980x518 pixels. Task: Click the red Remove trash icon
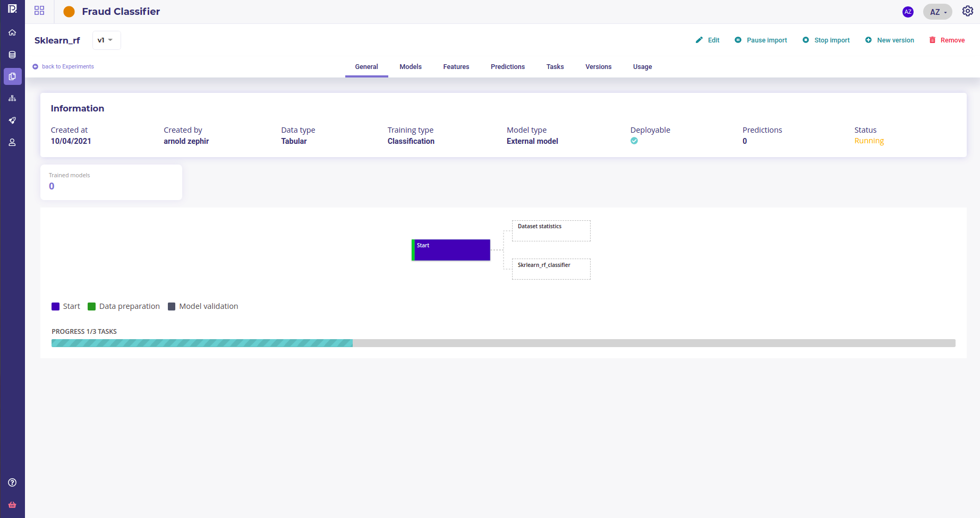[932, 40]
